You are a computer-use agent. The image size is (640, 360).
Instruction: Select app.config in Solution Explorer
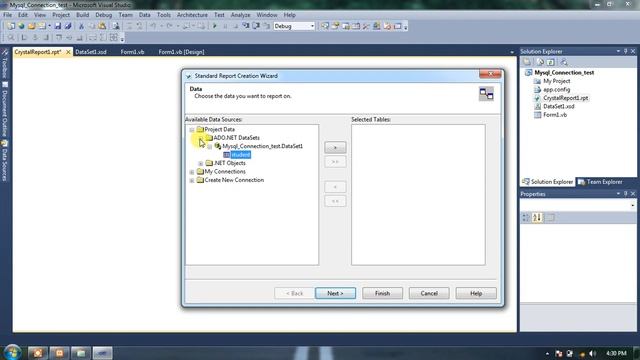click(556, 89)
